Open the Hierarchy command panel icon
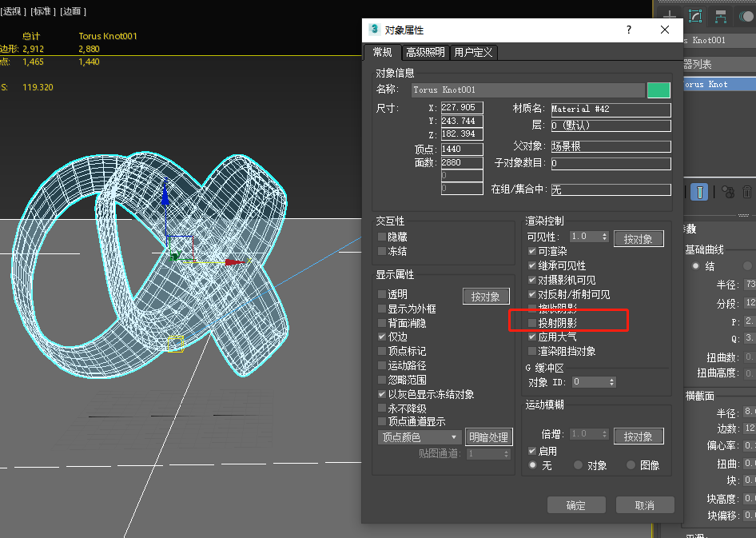This screenshot has height=538, width=756. 721,16
